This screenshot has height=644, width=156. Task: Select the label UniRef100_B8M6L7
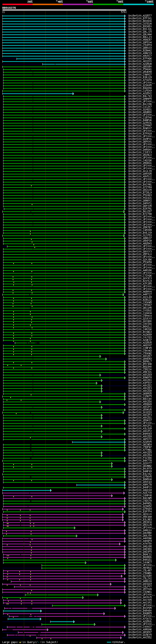click(140, 362)
